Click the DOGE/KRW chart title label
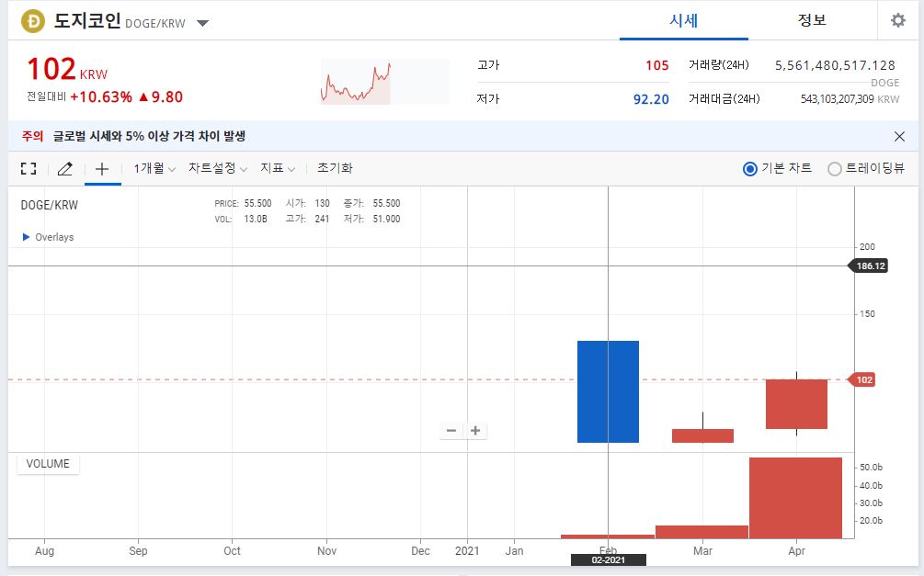The height and width of the screenshot is (576, 924). click(x=50, y=206)
